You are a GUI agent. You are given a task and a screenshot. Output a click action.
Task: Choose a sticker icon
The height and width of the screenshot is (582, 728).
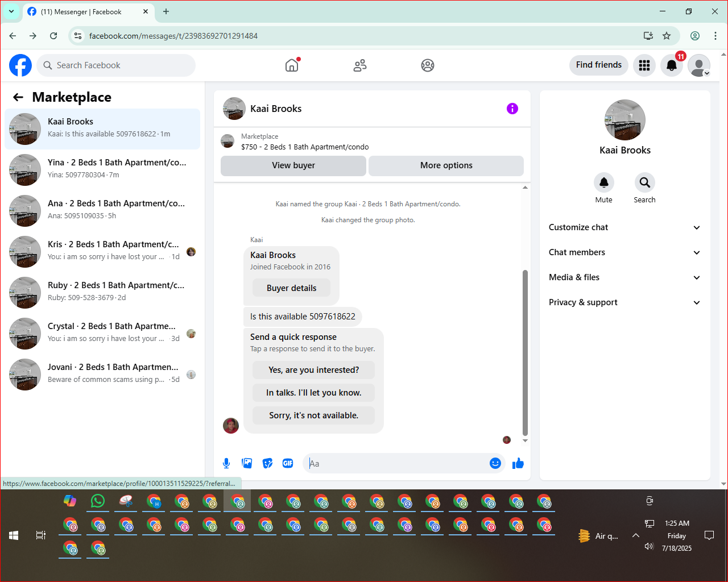pos(267,463)
